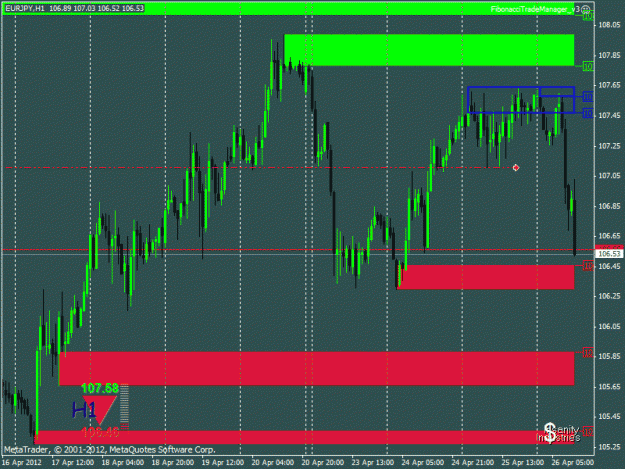Click the 16 Apr 2012 date label
The width and height of the screenshot is (625, 469).
point(22,463)
